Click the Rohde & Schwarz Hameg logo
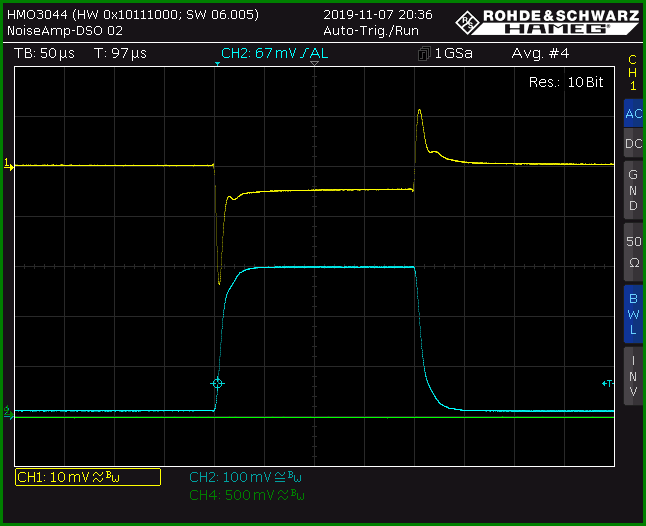646x526 pixels. coord(547,22)
